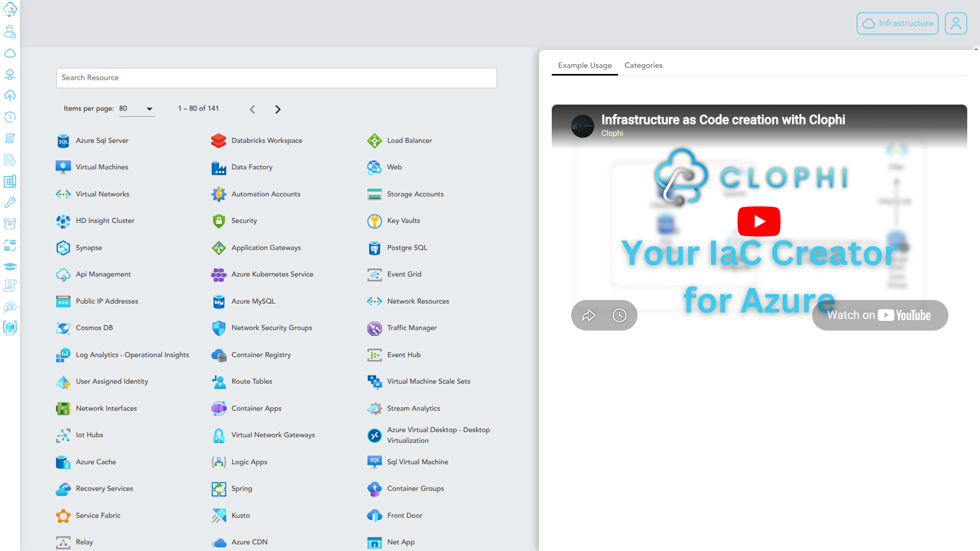Open the Virtual Networks resource
Image resolution: width=980 pixels, height=551 pixels.
[102, 194]
